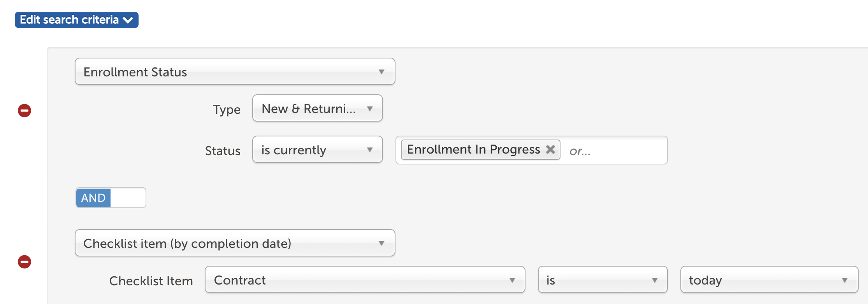Delete the Enrollment In Progress tag via its X
Screen dimensions: 868x304
550,149
